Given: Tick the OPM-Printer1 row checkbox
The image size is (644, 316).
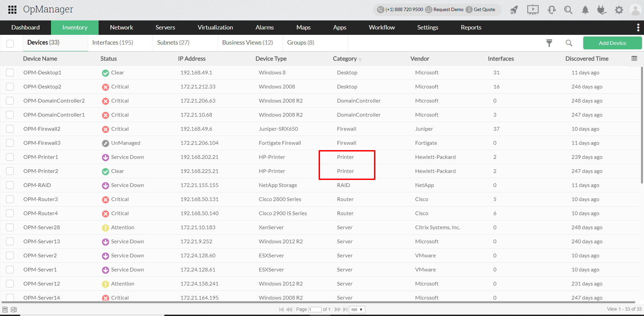Looking at the screenshot, I should pyautogui.click(x=10, y=157).
